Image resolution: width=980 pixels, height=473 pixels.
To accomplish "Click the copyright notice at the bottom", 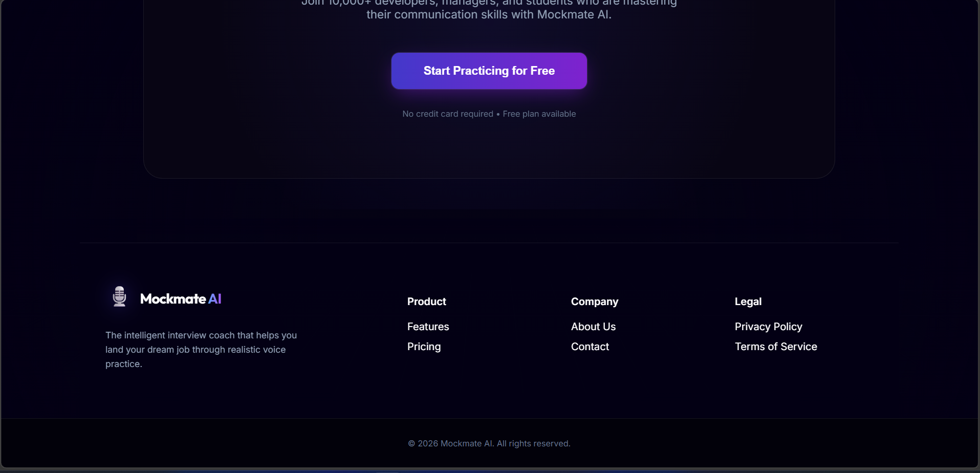I will 489,443.
